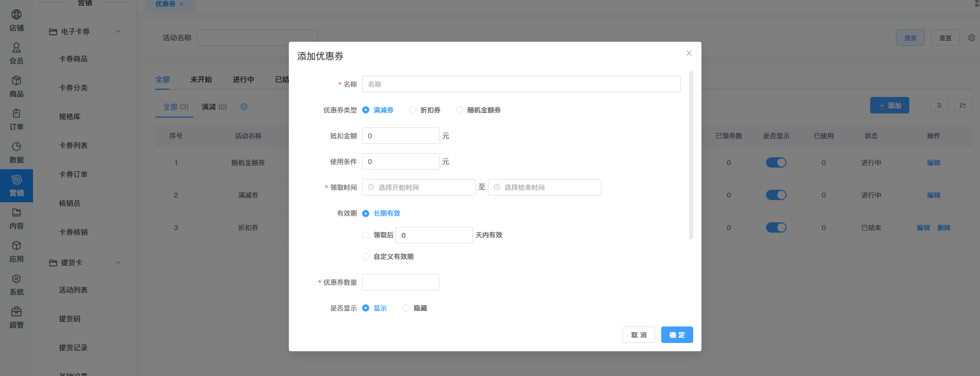The height and width of the screenshot is (376, 980).
Task: Open the 应用 apps section icon
Action: 17,246
